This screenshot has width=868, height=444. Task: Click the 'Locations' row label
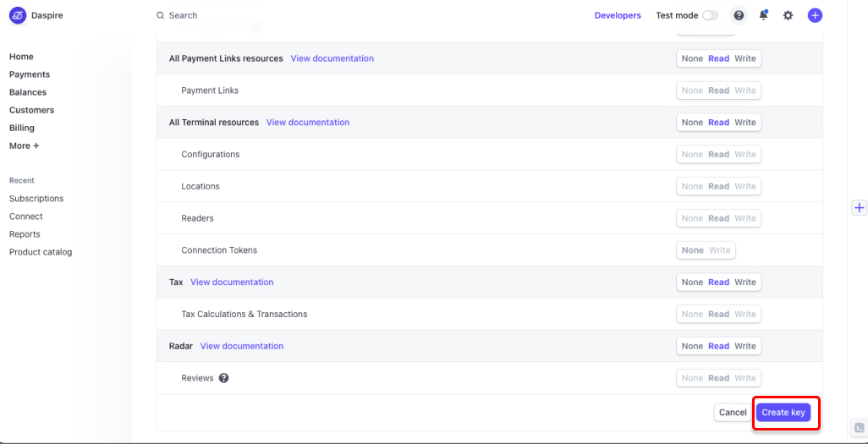pos(201,187)
